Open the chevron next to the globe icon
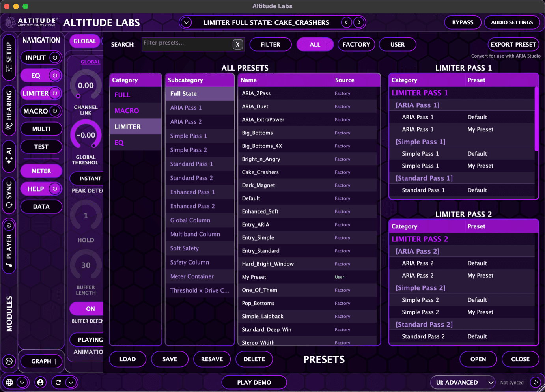The width and height of the screenshot is (545, 392). coord(22,382)
